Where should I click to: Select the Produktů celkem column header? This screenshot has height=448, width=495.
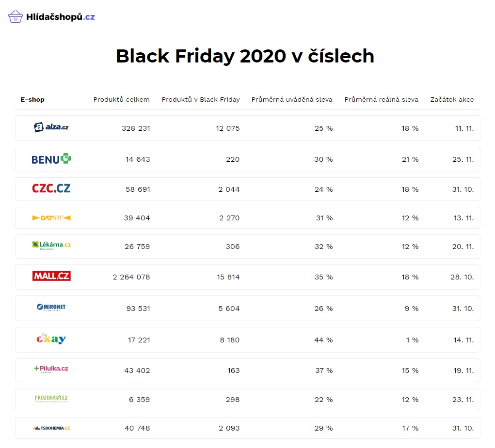tap(122, 100)
